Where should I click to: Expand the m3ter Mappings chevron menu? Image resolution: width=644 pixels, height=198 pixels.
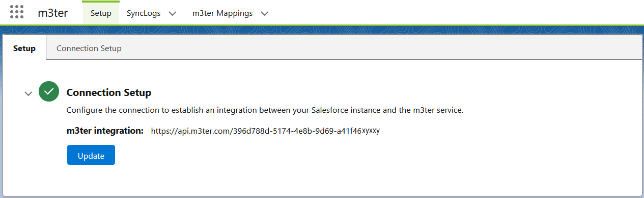(x=264, y=13)
